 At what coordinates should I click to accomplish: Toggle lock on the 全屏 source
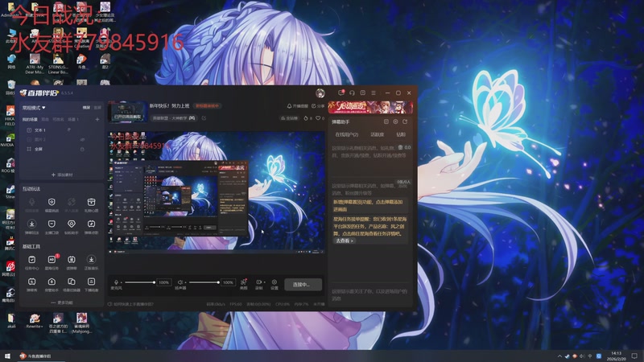82,149
